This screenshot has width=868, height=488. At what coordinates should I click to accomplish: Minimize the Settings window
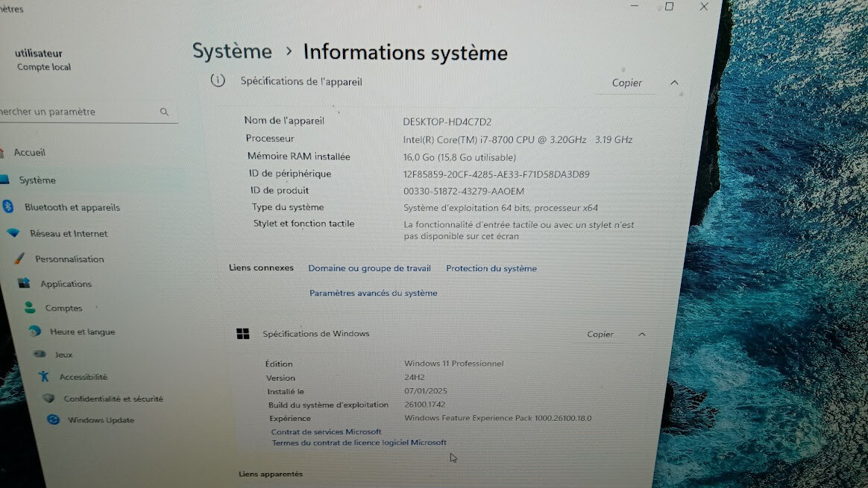click(635, 6)
